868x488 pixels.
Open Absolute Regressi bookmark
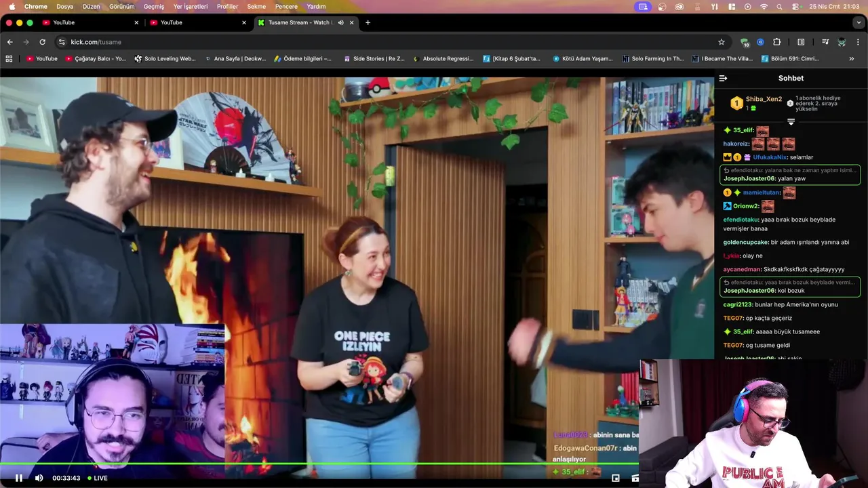[443, 59]
